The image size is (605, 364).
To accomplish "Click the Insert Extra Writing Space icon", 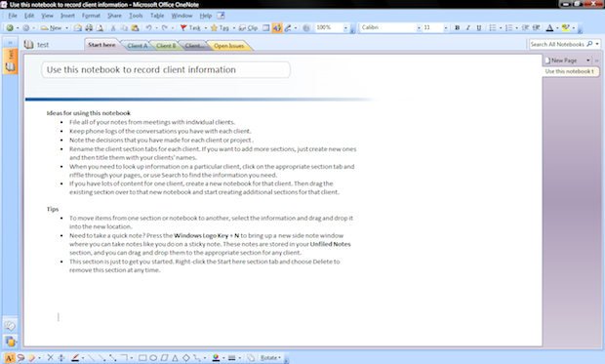I will [x=61, y=358].
